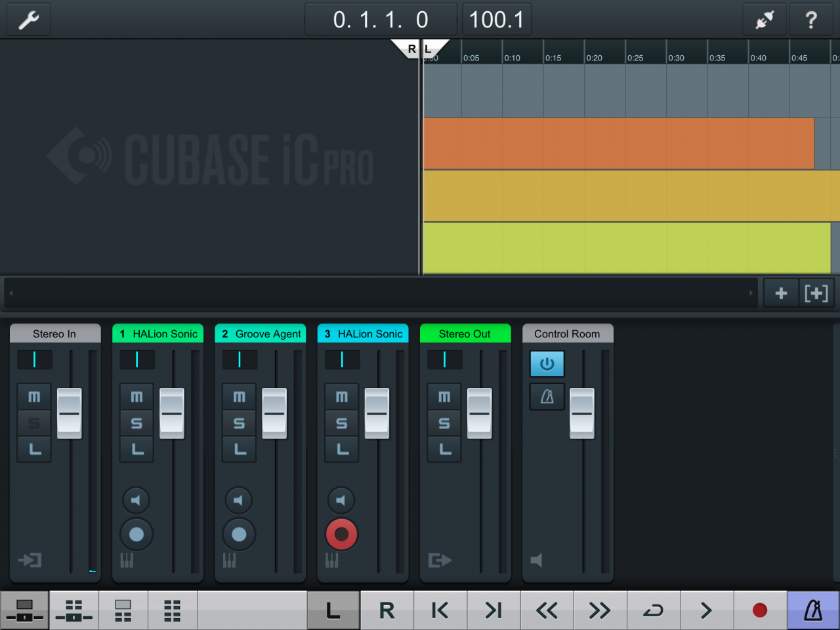Select the orange track event
The image size is (840, 630).
tap(619, 144)
